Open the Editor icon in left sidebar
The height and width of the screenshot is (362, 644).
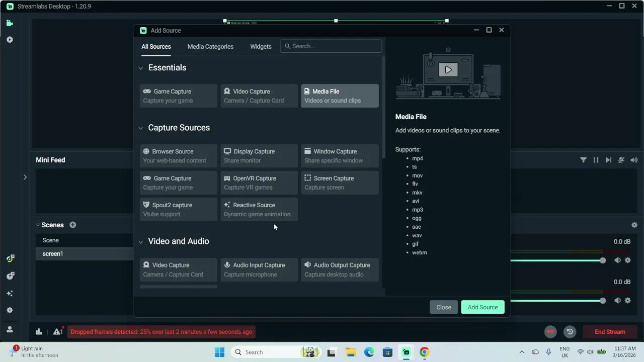[x=10, y=23]
